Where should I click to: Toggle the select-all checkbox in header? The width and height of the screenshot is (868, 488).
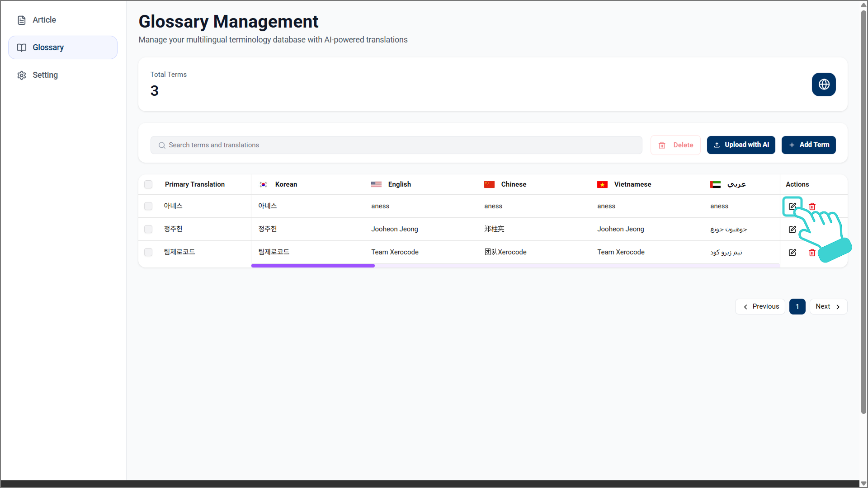tap(148, 184)
